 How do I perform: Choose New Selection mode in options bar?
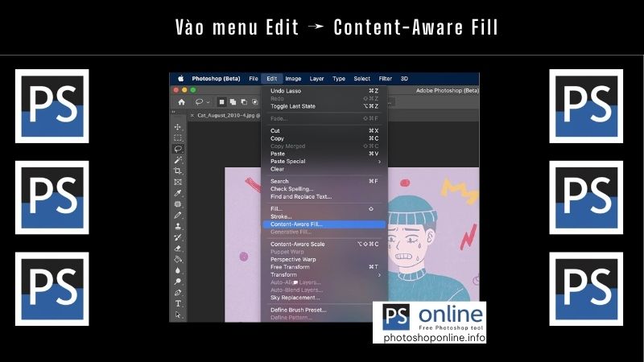(222, 102)
